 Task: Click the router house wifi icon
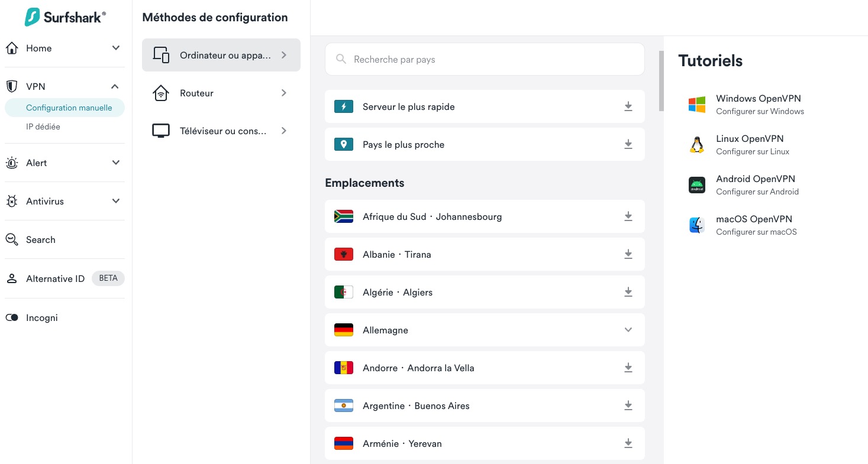(x=161, y=93)
